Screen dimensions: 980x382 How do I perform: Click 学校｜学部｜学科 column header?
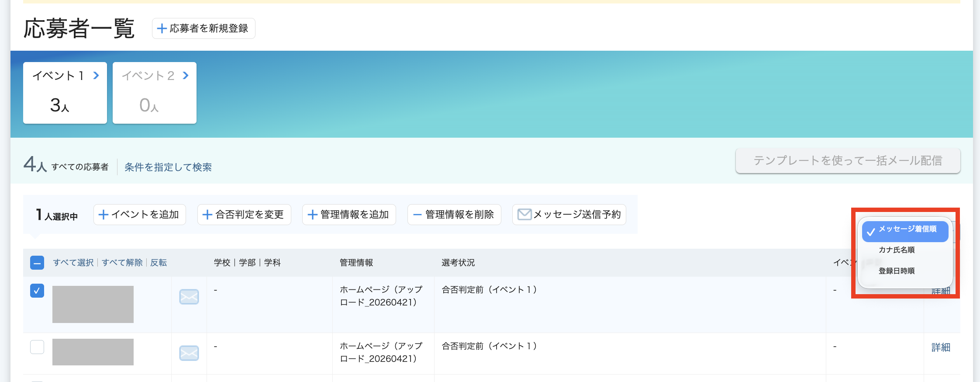coord(247,263)
